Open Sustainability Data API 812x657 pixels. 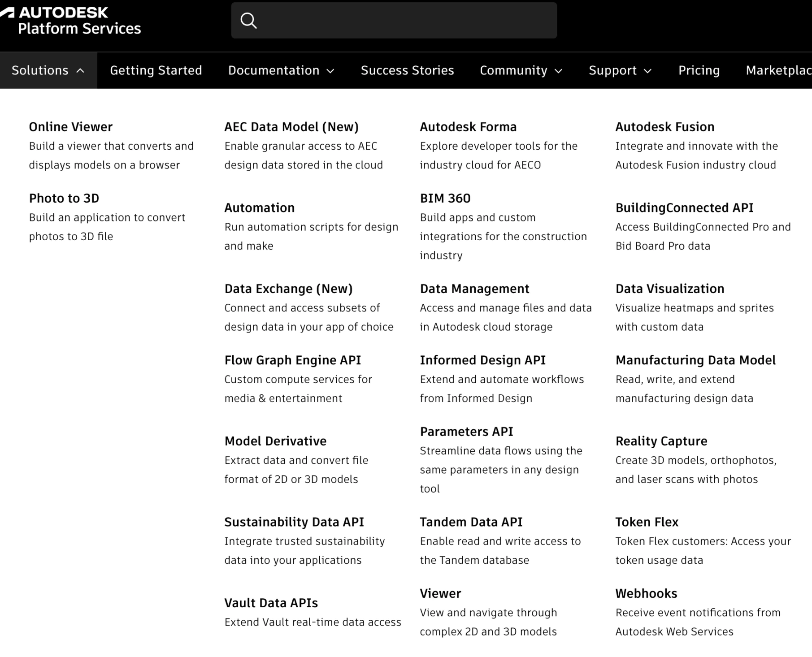[x=294, y=522]
